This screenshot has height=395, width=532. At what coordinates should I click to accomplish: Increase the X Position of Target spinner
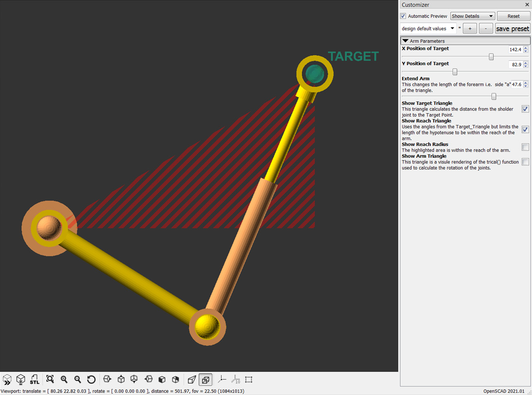(526, 48)
